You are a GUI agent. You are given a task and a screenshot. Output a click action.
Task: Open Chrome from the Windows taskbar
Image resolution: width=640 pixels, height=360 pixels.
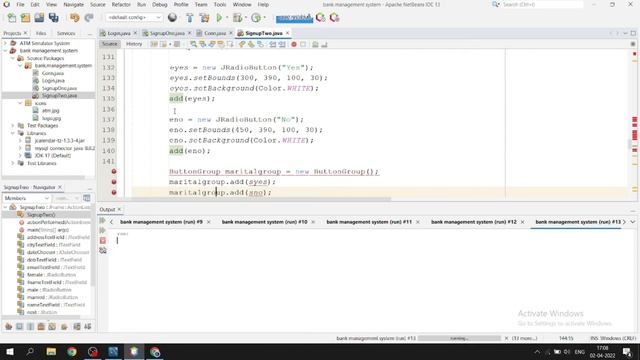pyautogui.click(x=72, y=352)
